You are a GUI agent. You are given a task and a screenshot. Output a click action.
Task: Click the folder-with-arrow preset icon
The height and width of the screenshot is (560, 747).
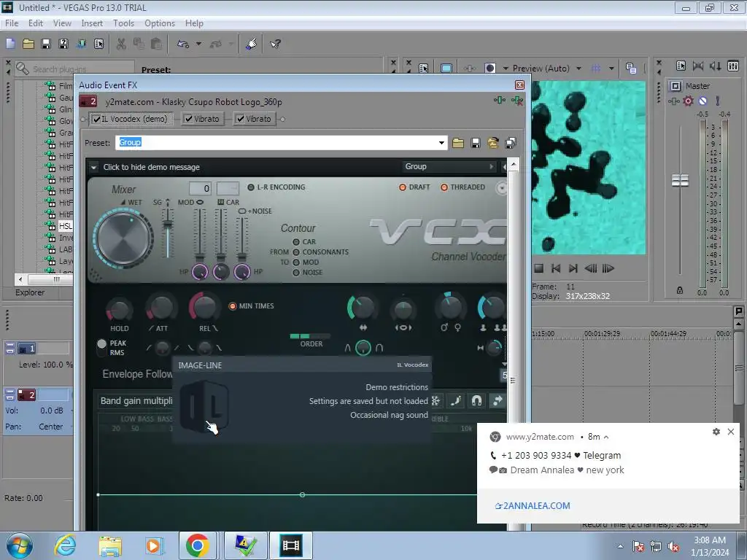[493, 143]
